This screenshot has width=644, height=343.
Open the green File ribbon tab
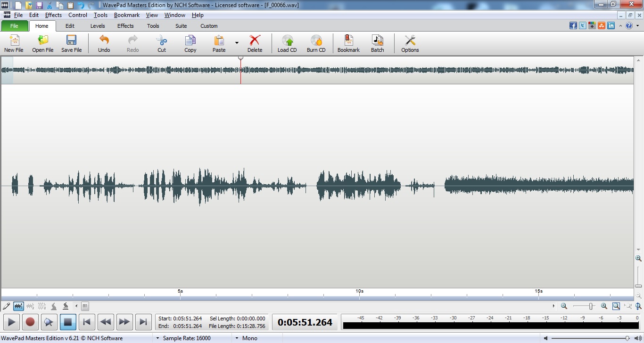(14, 26)
